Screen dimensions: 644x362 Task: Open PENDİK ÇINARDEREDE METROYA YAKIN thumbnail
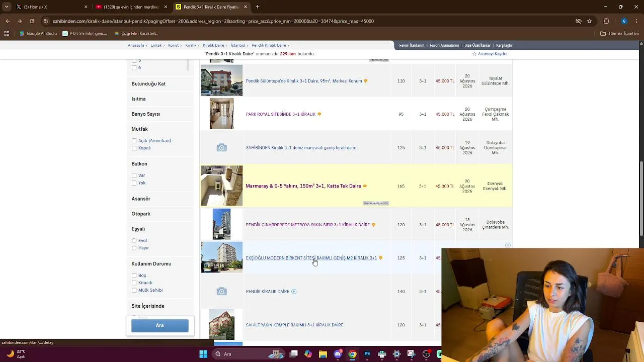(221, 224)
